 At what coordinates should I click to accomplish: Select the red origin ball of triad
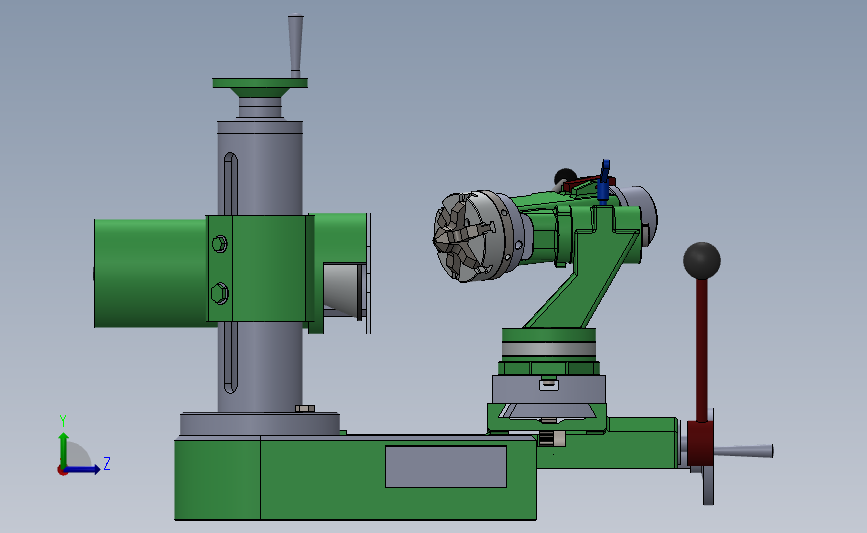pyautogui.click(x=62, y=470)
